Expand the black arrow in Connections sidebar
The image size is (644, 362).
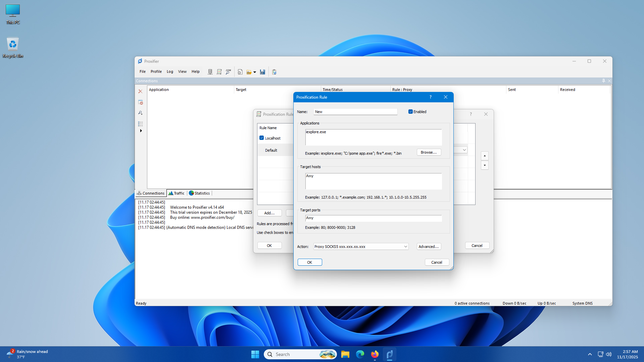[x=141, y=131]
